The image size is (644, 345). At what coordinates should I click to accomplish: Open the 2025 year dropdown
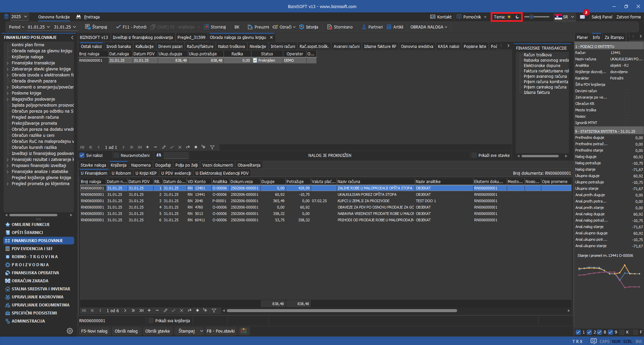[19, 17]
